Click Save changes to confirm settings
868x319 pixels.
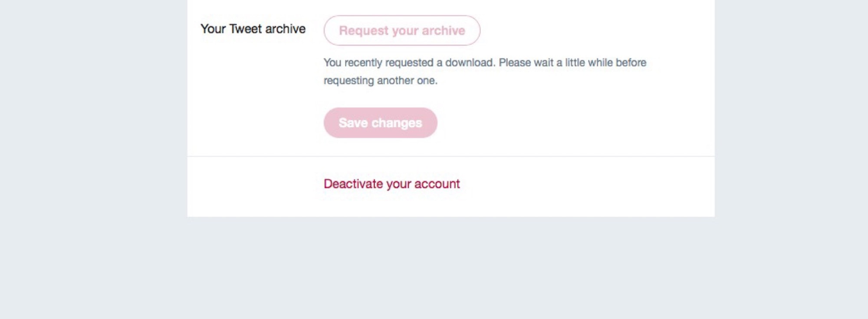pos(380,123)
